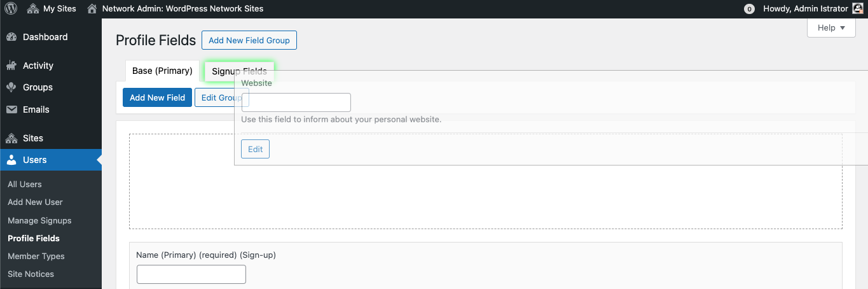Click the admin user avatar
The width and height of the screenshot is (868, 289).
857,9
